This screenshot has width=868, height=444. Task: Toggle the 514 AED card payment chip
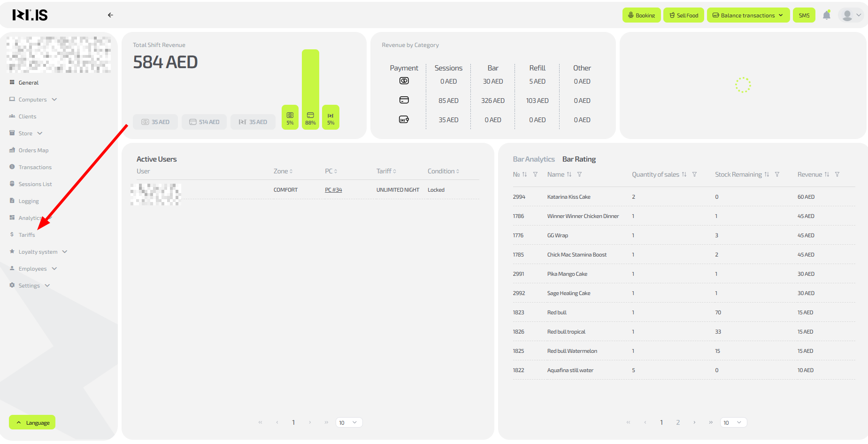[204, 122]
